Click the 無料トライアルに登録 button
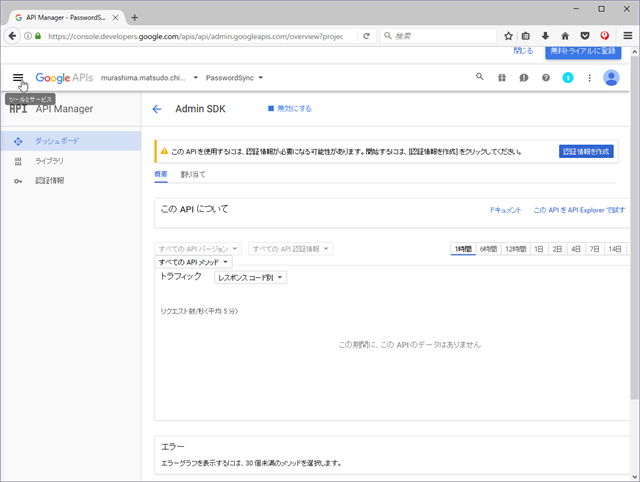The width and height of the screenshot is (640, 482). point(583,51)
